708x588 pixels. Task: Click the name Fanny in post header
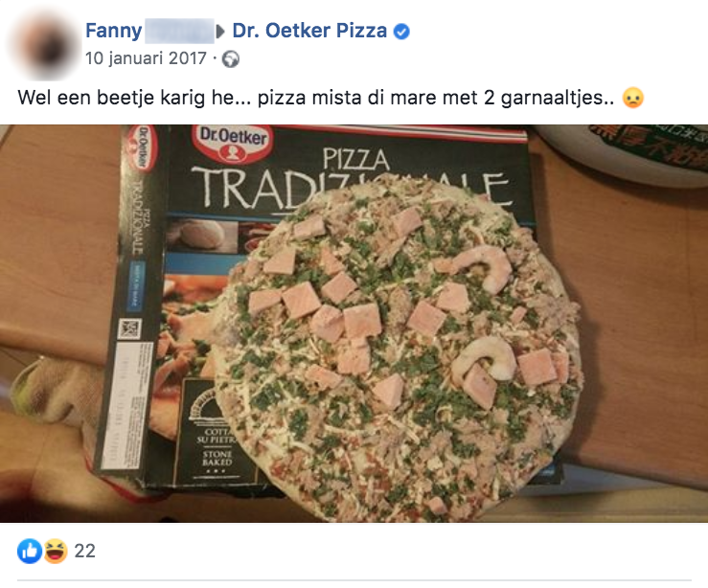tap(114, 31)
